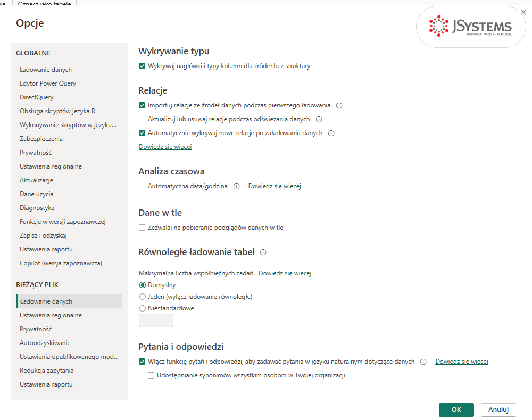The image size is (532, 420).
Task: Open current file Ustawienia raportu
Action: (x=69, y=384)
